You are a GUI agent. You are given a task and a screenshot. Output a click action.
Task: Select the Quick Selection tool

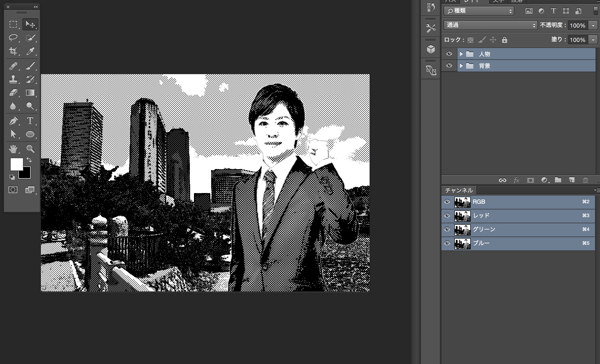[30, 38]
